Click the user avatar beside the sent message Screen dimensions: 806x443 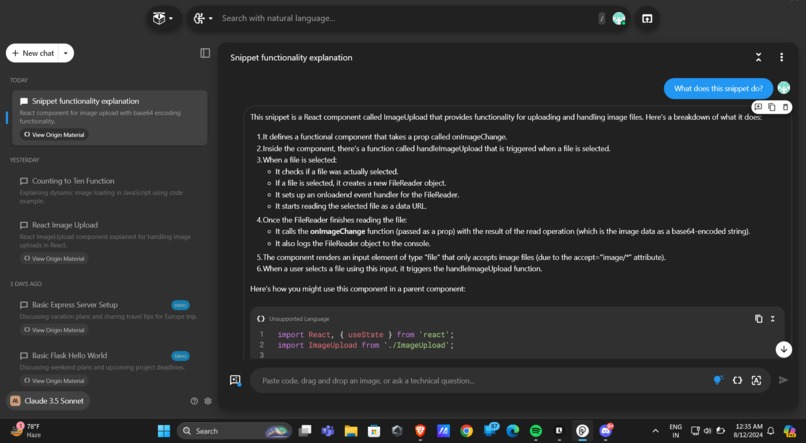(x=783, y=88)
